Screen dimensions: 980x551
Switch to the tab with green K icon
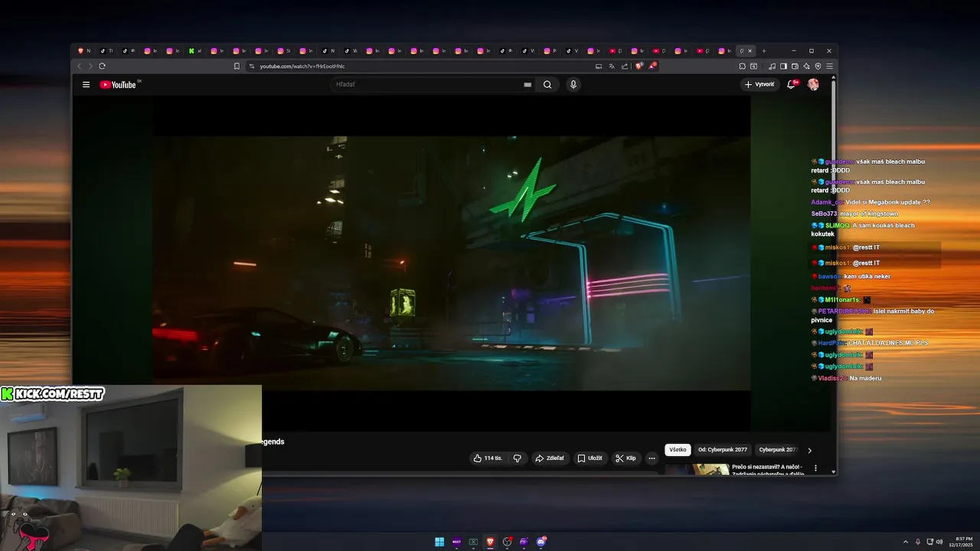click(191, 51)
